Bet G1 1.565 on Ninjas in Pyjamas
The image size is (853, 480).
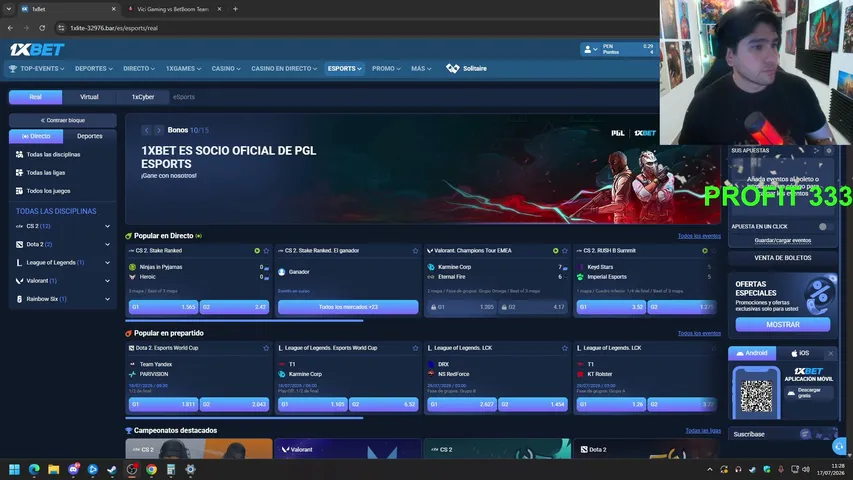tap(163, 307)
